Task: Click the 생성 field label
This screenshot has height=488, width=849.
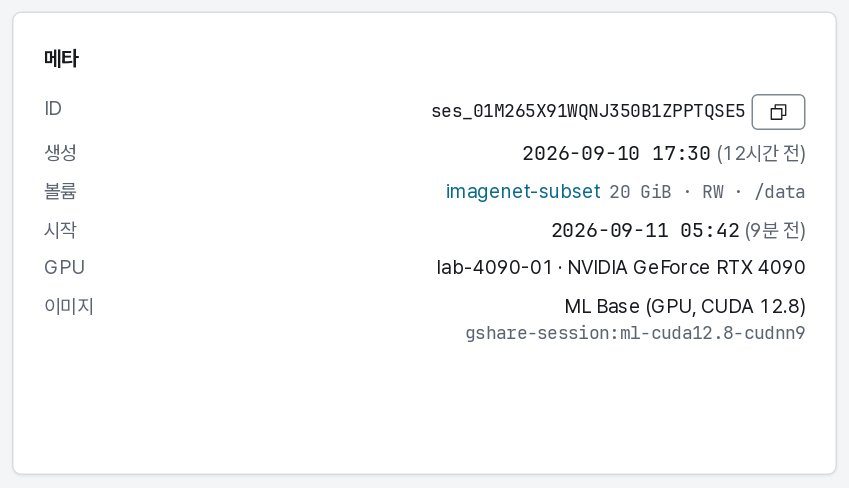Action: 60,152
